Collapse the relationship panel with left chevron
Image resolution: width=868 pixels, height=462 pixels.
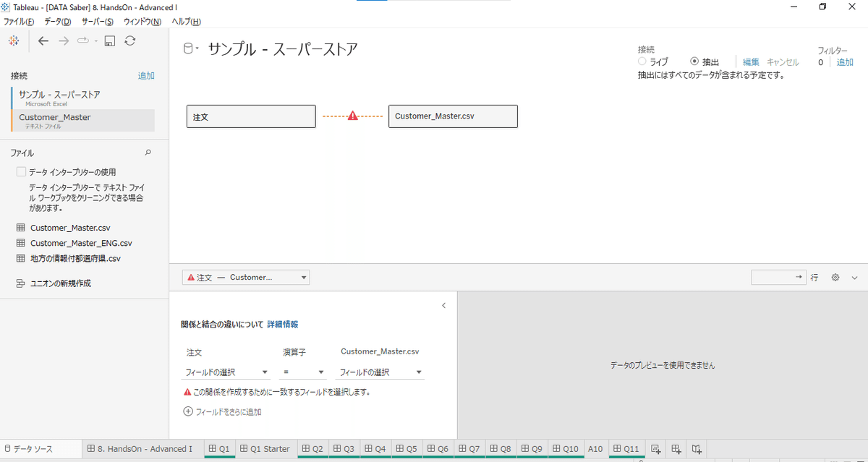443,306
